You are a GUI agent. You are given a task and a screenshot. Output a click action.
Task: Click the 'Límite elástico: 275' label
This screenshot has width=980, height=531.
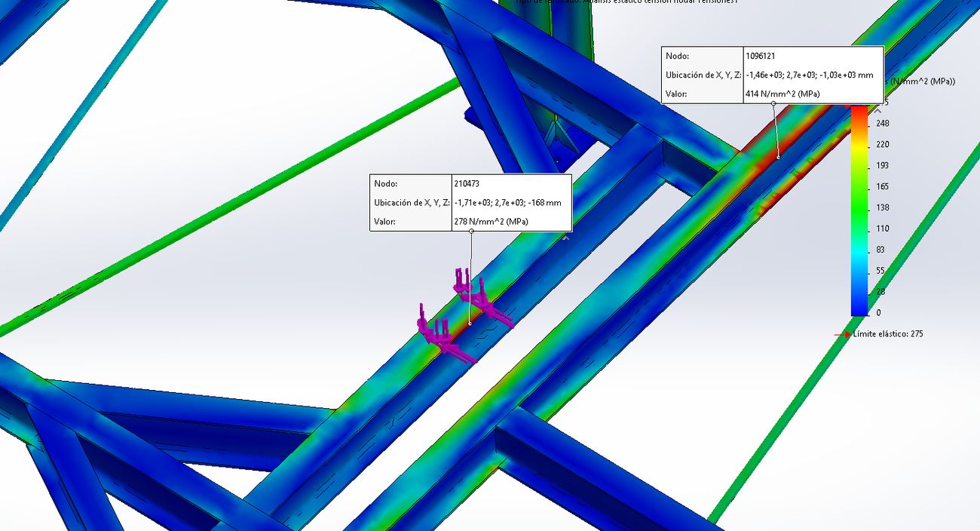click(888, 333)
